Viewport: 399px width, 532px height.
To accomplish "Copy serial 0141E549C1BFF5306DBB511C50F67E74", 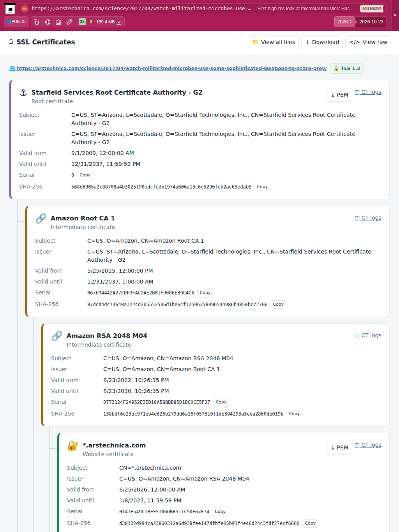I will pos(220,512).
